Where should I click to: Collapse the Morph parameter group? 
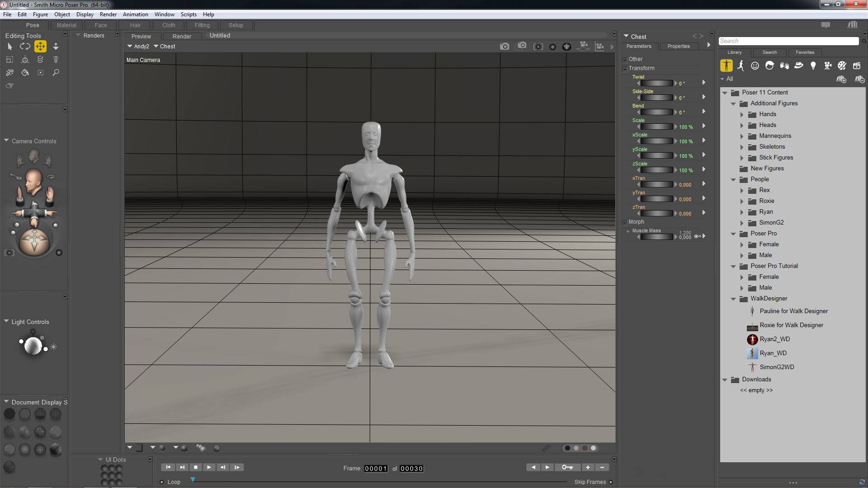[x=625, y=223]
